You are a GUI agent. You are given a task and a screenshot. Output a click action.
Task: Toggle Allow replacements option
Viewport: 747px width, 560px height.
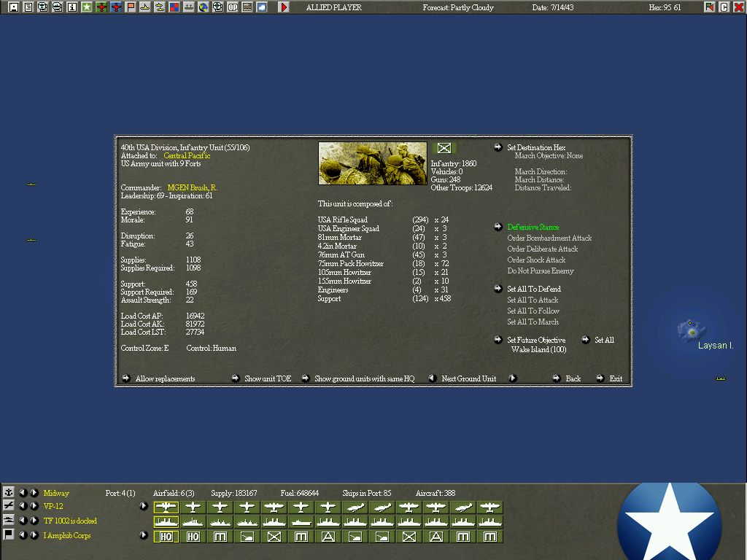(x=126, y=378)
